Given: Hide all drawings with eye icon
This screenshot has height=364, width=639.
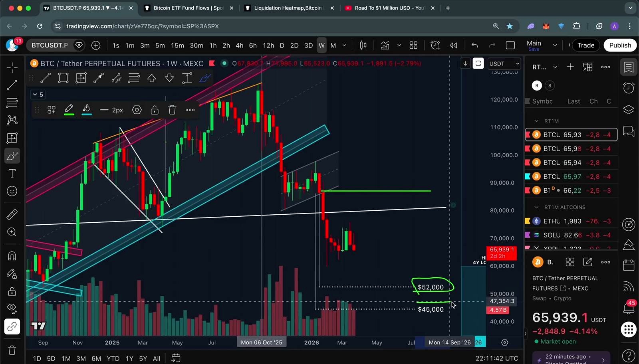Looking at the screenshot, I should [x=12, y=309].
